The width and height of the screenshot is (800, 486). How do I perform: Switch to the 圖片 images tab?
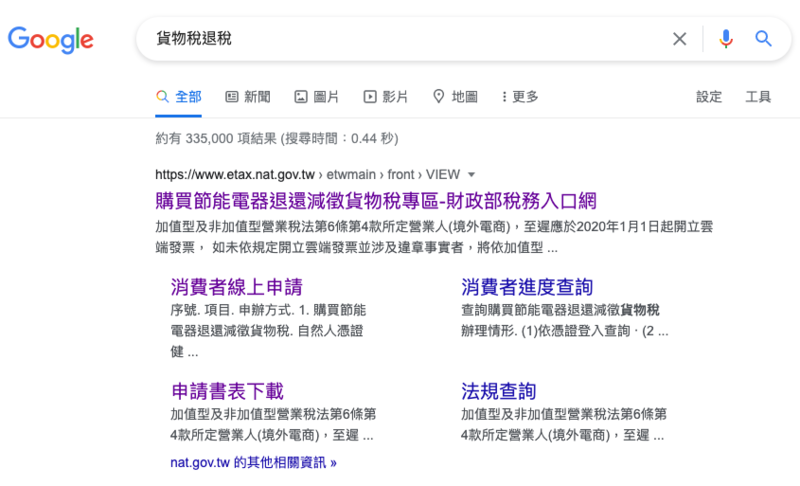316,97
